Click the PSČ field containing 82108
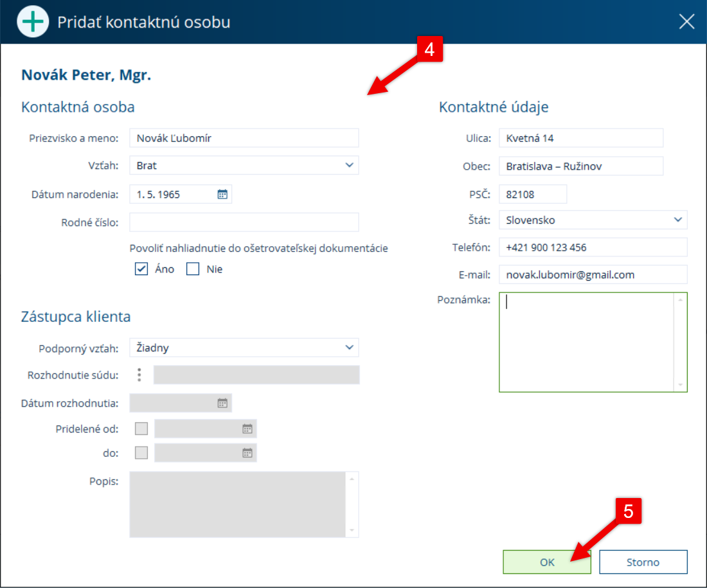Image resolution: width=707 pixels, height=588 pixels. [x=533, y=194]
